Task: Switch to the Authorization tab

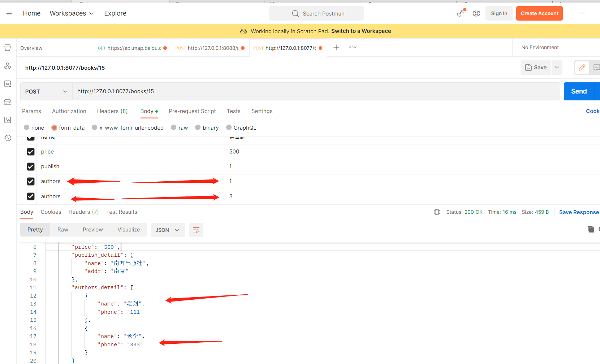Action: click(69, 111)
